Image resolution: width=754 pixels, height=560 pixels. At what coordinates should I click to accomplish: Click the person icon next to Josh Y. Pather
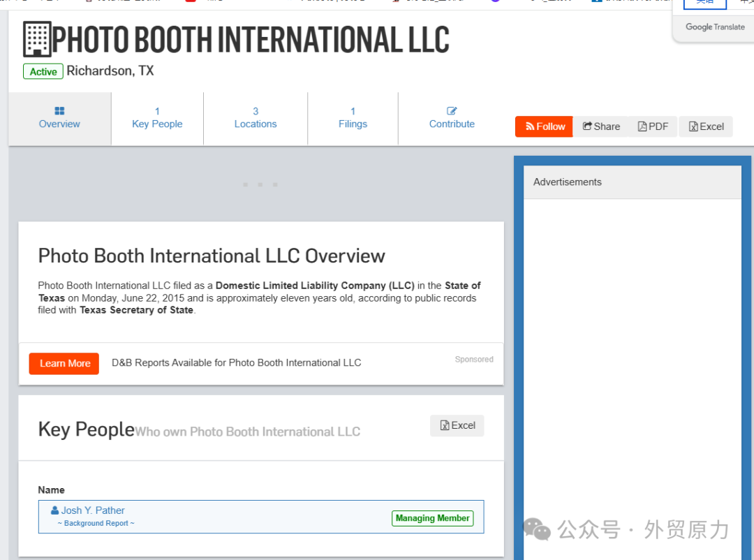55,510
